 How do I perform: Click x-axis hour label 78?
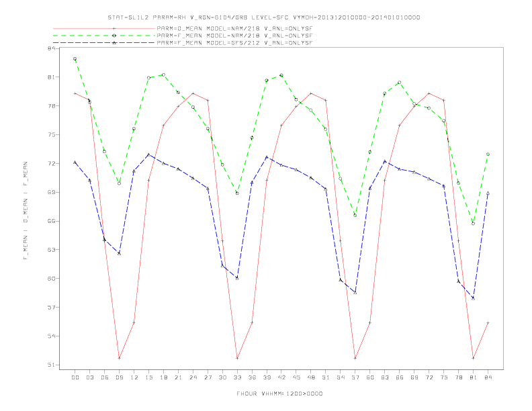click(459, 377)
